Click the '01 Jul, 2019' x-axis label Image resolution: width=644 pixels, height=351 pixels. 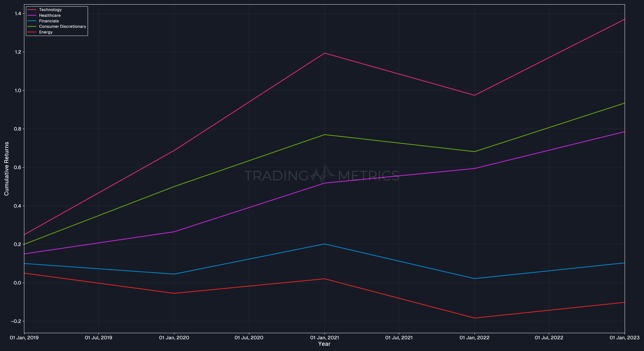click(98, 338)
